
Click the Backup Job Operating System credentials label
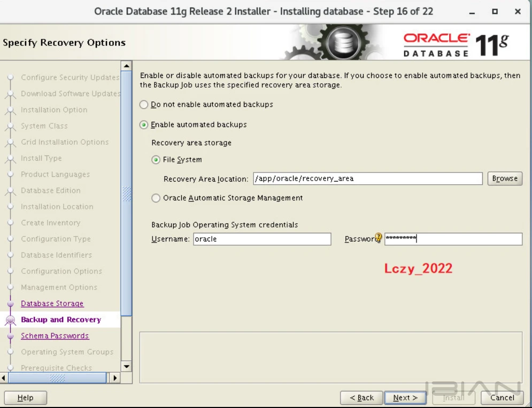tap(225, 225)
